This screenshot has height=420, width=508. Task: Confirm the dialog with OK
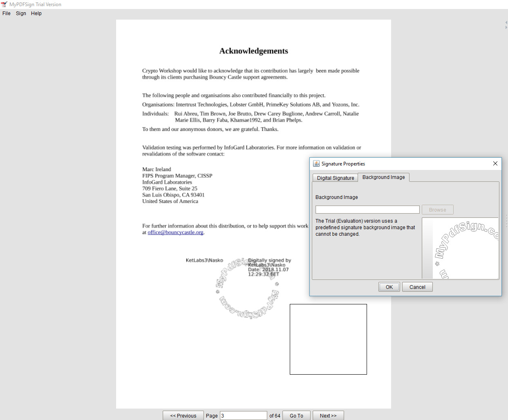click(x=389, y=287)
